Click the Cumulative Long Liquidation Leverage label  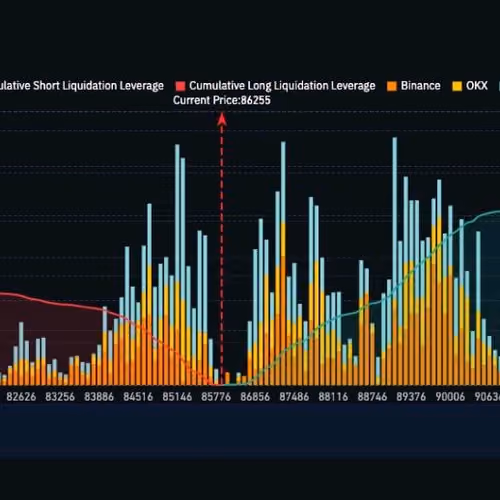[x=282, y=86]
